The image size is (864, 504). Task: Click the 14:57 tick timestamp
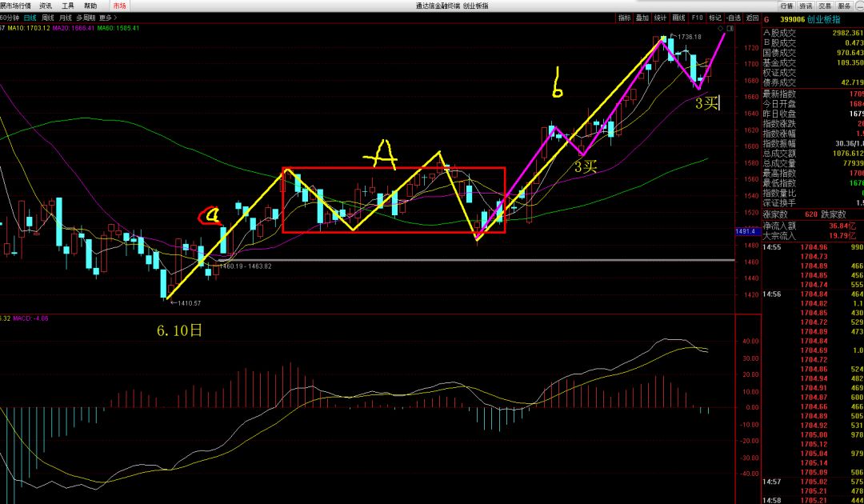coord(772,482)
